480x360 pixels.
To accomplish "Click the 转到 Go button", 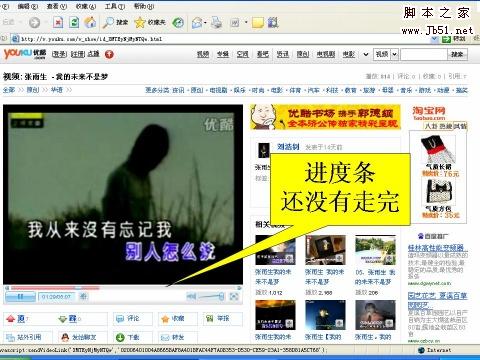I will click(x=453, y=39).
